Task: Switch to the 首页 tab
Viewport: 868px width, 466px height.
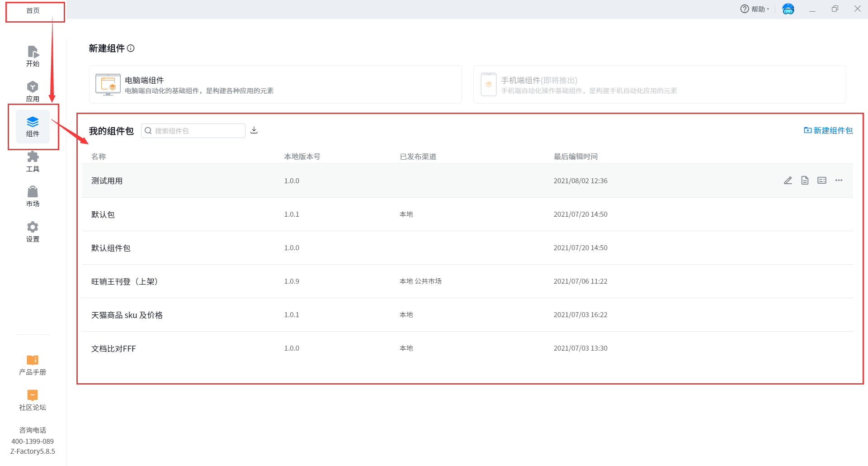Action: (x=33, y=10)
